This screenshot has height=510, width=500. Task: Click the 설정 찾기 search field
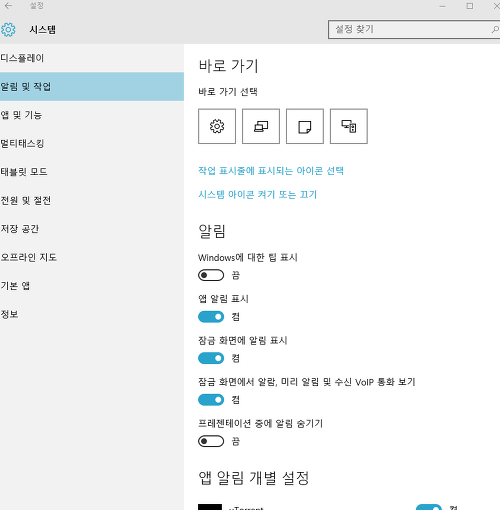pyautogui.click(x=413, y=30)
